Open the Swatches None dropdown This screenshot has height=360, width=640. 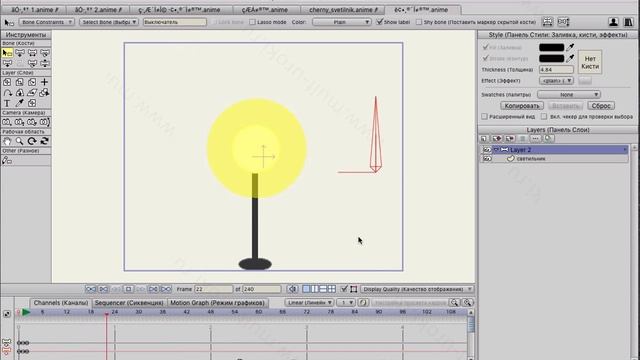(569, 95)
